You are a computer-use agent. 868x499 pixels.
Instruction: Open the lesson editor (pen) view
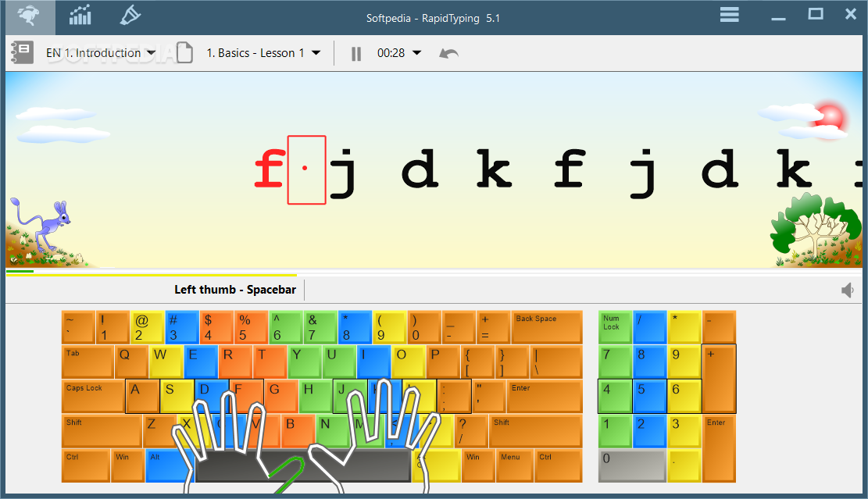point(130,16)
